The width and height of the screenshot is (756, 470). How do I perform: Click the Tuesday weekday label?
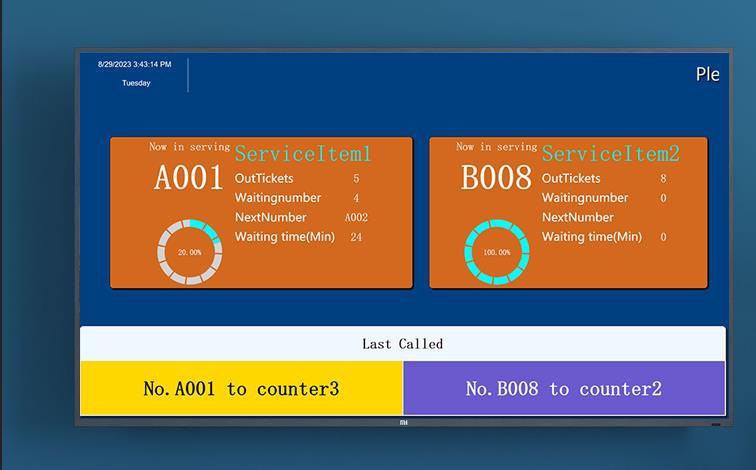(136, 83)
